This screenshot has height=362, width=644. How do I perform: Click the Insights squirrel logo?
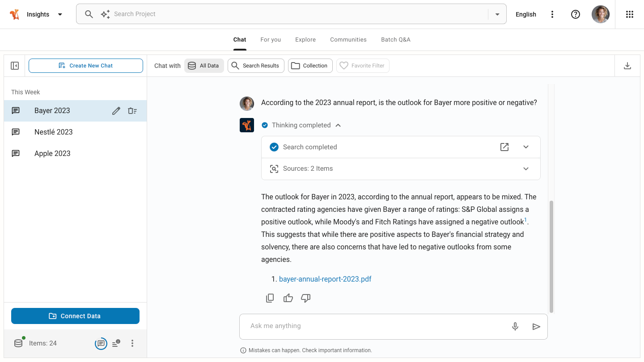pos(15,14)
